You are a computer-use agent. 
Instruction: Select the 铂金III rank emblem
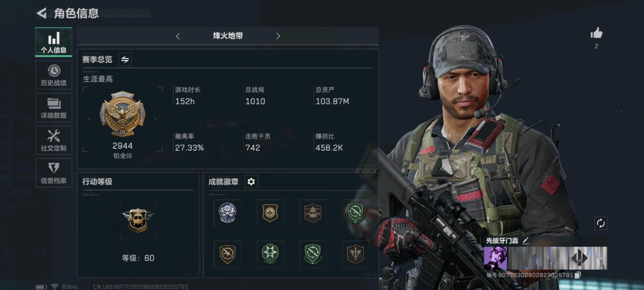122,115
